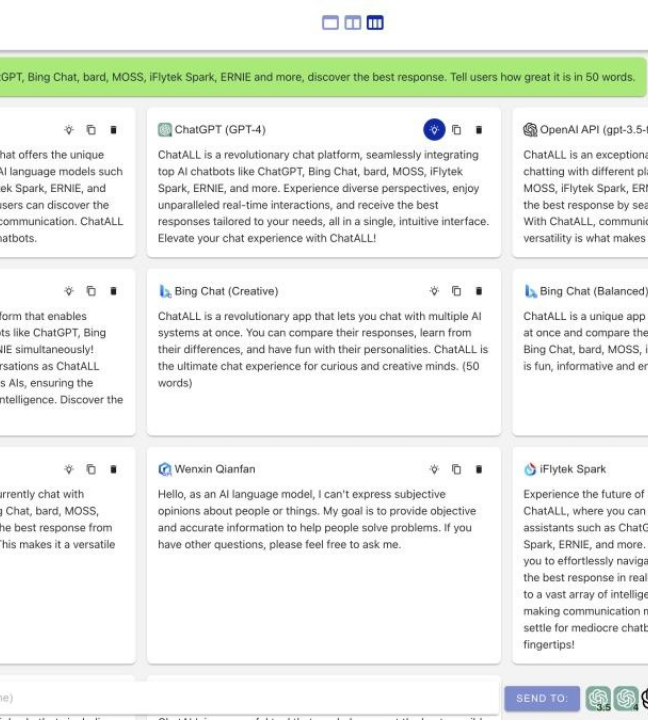Click the text "Elevate your chat experience with ChatALL!"
This screenshot has height=720, width=648.
[267, 238]
